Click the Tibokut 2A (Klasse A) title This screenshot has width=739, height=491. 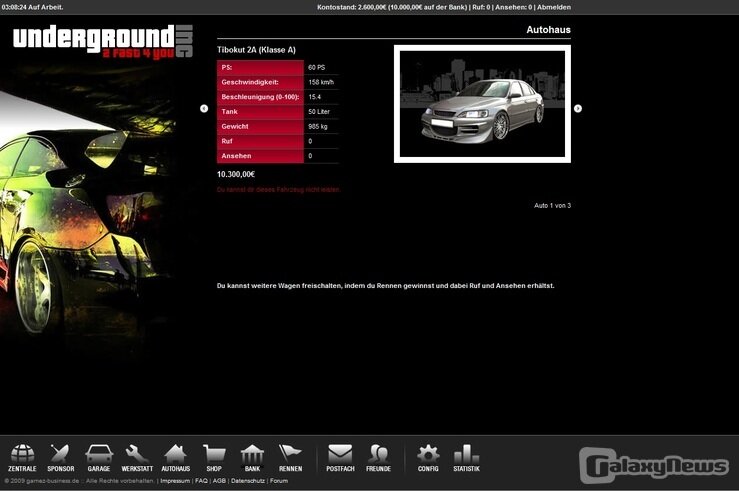pyautogui.click(x=256, y=50)
